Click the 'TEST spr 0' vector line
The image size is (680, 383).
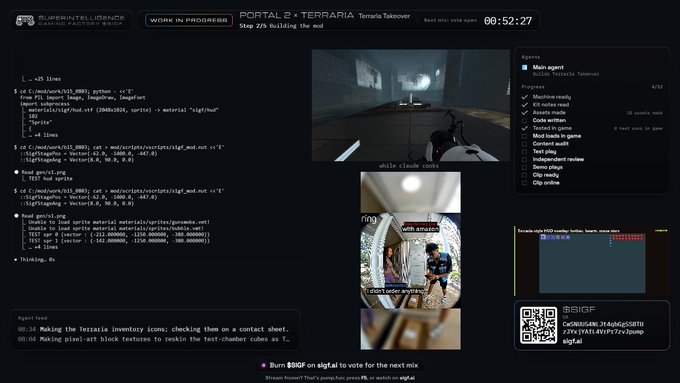(x=119, y=234)
